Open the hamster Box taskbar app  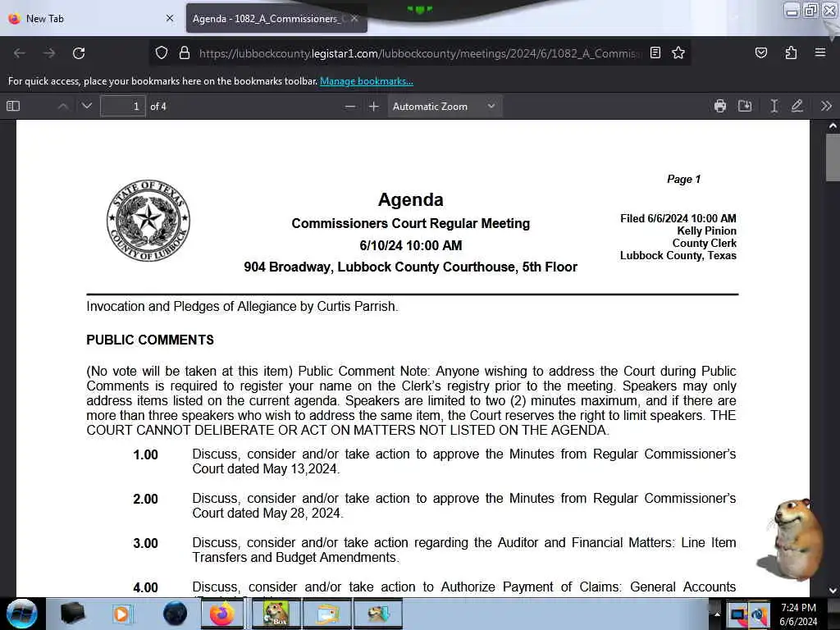pos(275,614)
